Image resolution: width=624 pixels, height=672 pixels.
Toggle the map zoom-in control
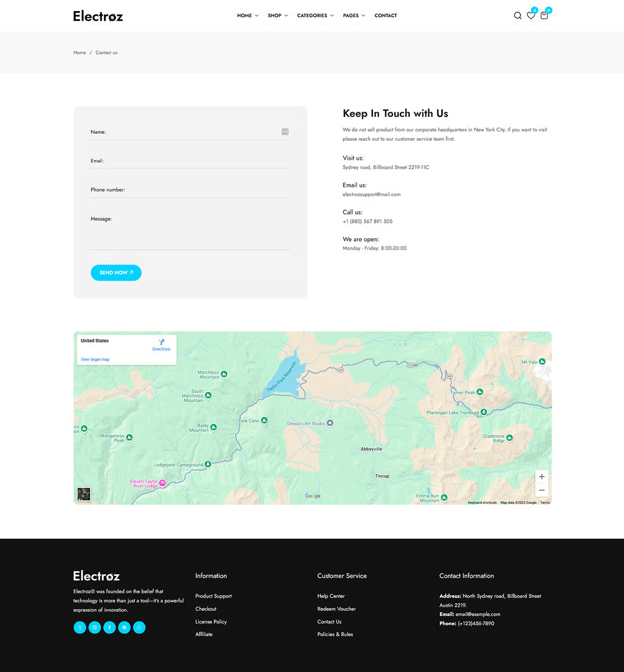coord(541,476)
